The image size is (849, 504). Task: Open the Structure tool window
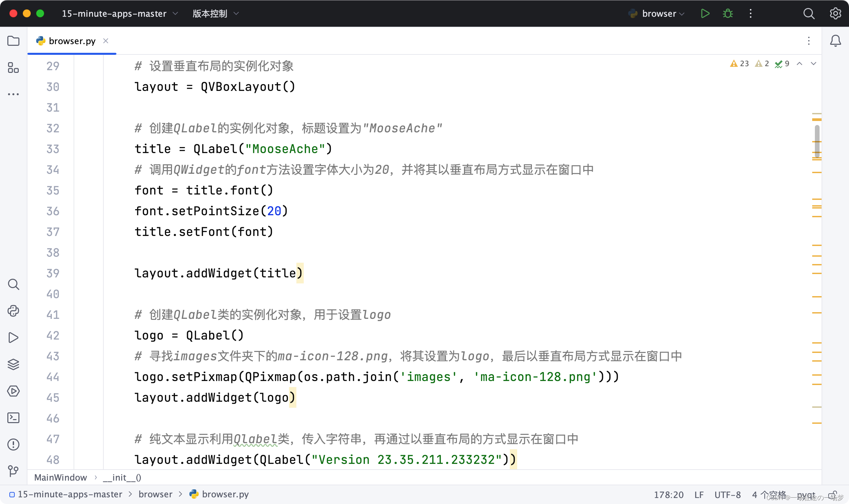coord(13,68)
